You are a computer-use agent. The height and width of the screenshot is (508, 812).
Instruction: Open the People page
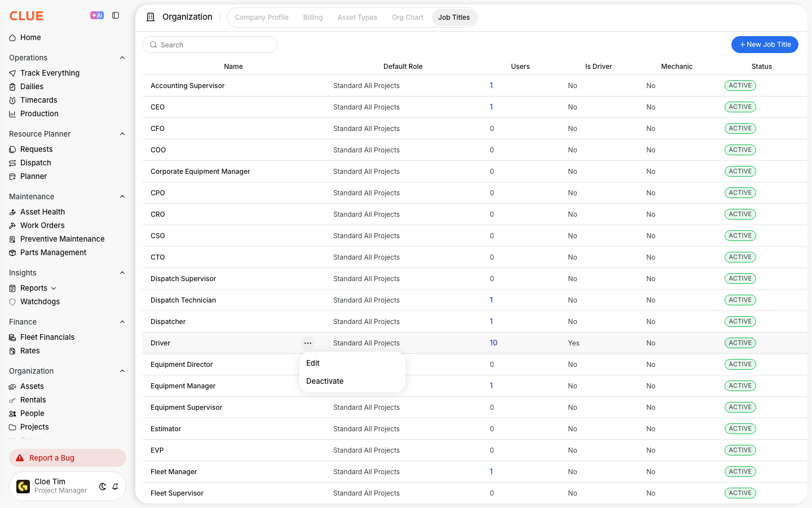tap(32, 413)
